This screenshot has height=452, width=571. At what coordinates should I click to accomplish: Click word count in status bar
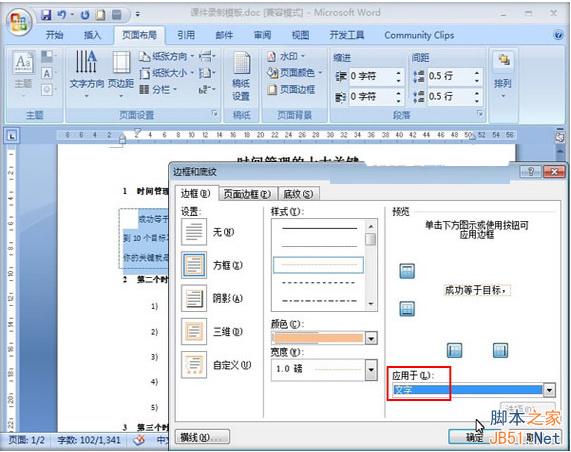pos(89,440)
